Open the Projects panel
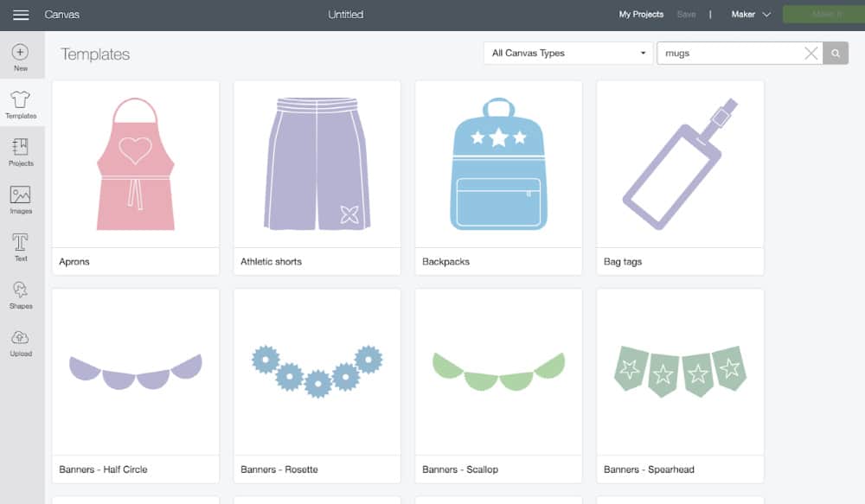 (x=21, y=151)
